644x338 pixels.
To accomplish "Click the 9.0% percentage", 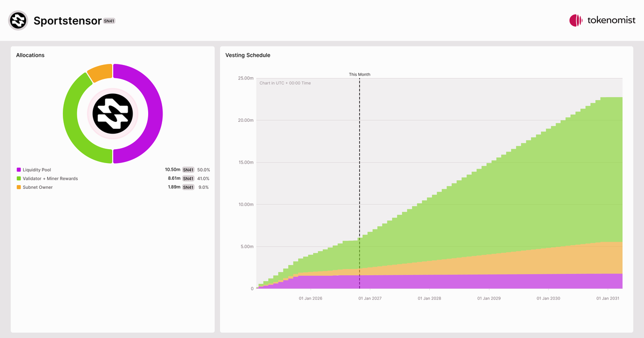I will coord(204,187).
